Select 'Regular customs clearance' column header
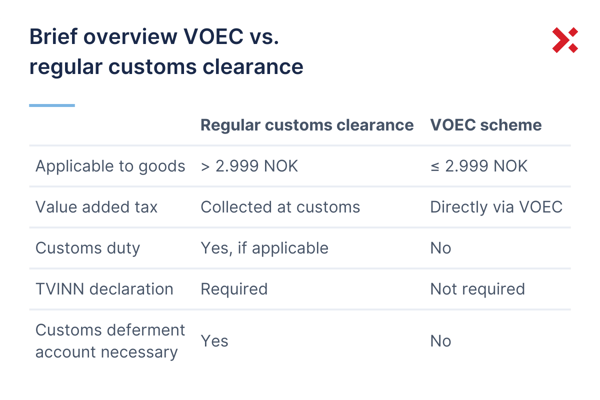This screenshot has height=400, width=600. 307,126
